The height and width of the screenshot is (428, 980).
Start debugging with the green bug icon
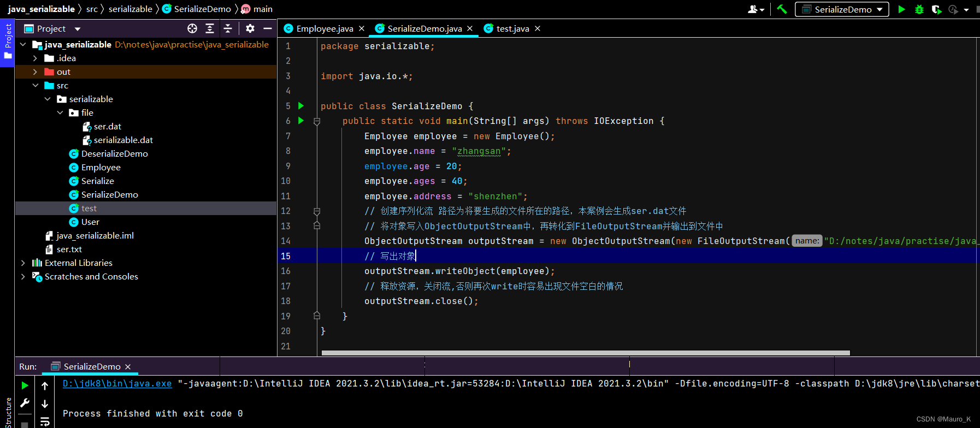[x=919, y=9]
